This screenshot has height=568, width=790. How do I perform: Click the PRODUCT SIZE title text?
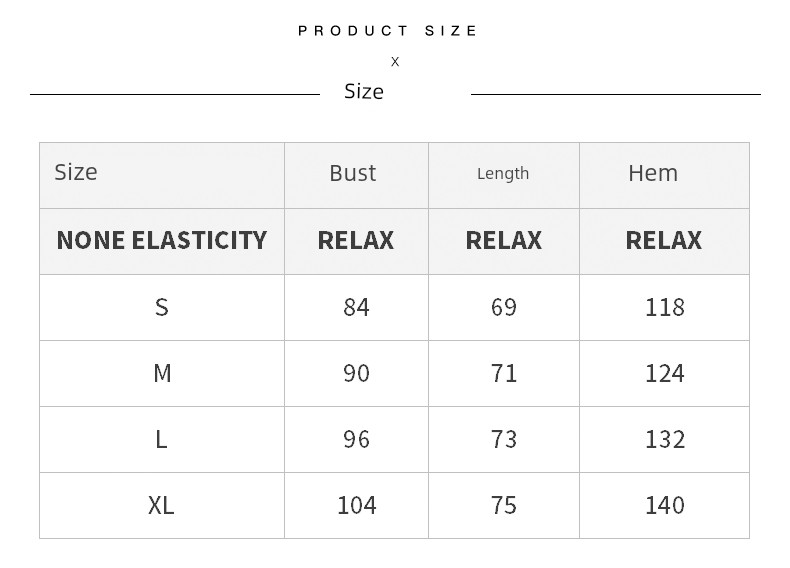388,31
